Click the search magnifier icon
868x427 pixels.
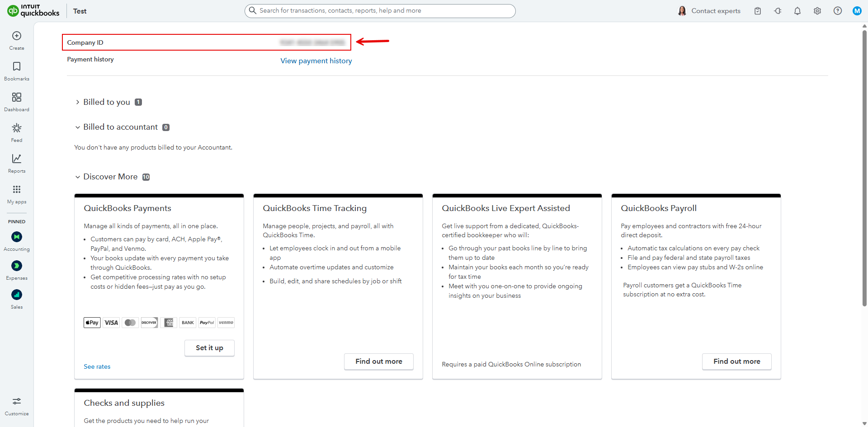(x=253, y=10)
